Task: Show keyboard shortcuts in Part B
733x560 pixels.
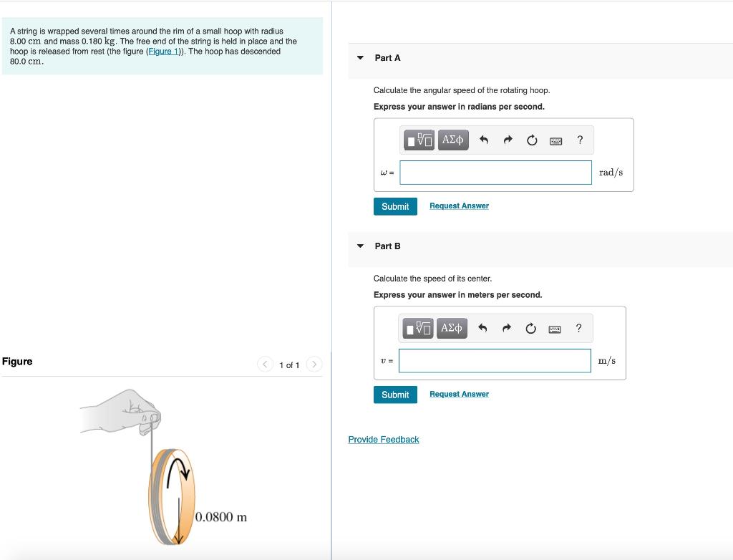Action: pyautogui.click(x=555, y=329)
